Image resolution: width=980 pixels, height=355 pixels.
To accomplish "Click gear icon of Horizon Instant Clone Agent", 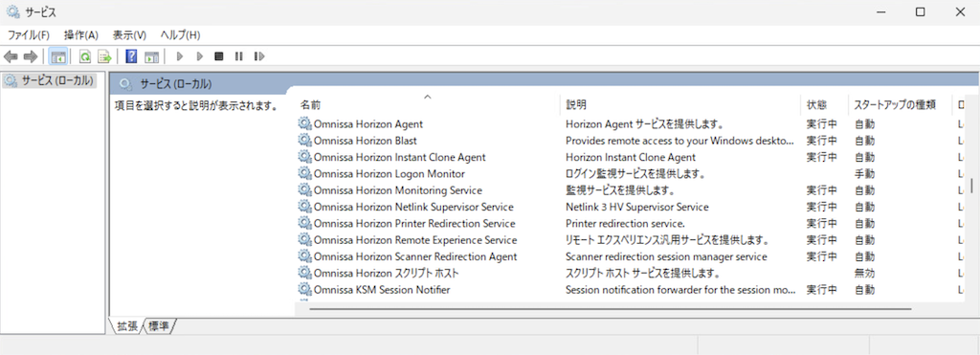I will (304, 157).
